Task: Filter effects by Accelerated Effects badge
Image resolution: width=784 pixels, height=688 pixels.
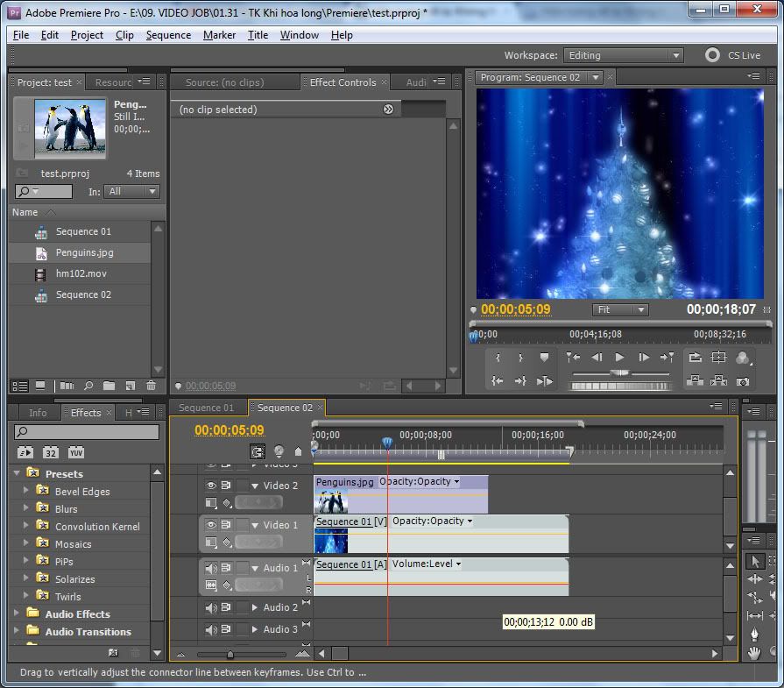Action: [x=25, y=453]
